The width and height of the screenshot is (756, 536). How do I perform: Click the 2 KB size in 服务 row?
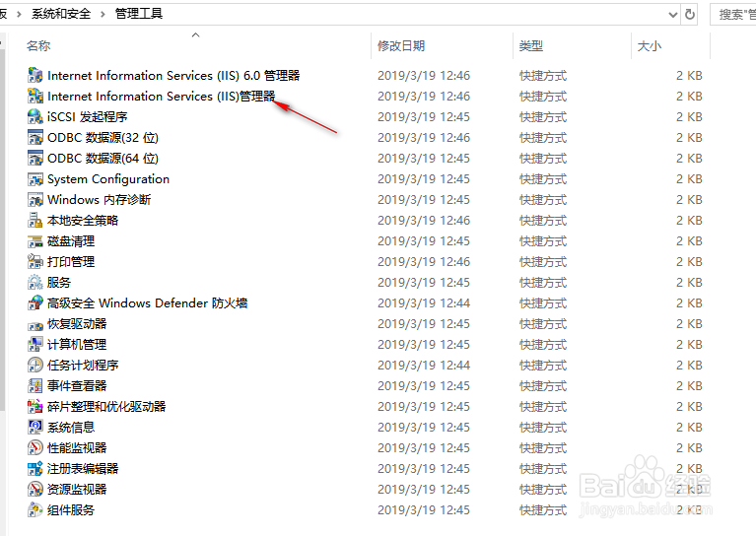(x=689, y=283)
